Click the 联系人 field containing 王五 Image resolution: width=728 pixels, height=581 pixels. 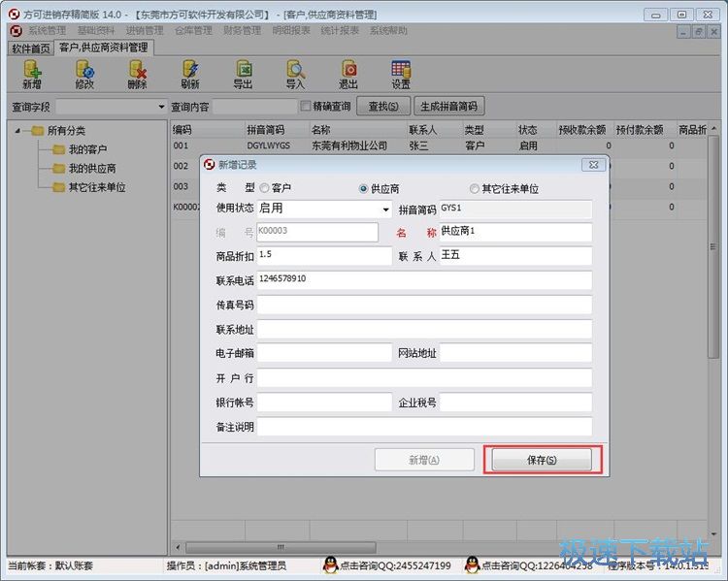pyautogui.click(x=515, y=256)
